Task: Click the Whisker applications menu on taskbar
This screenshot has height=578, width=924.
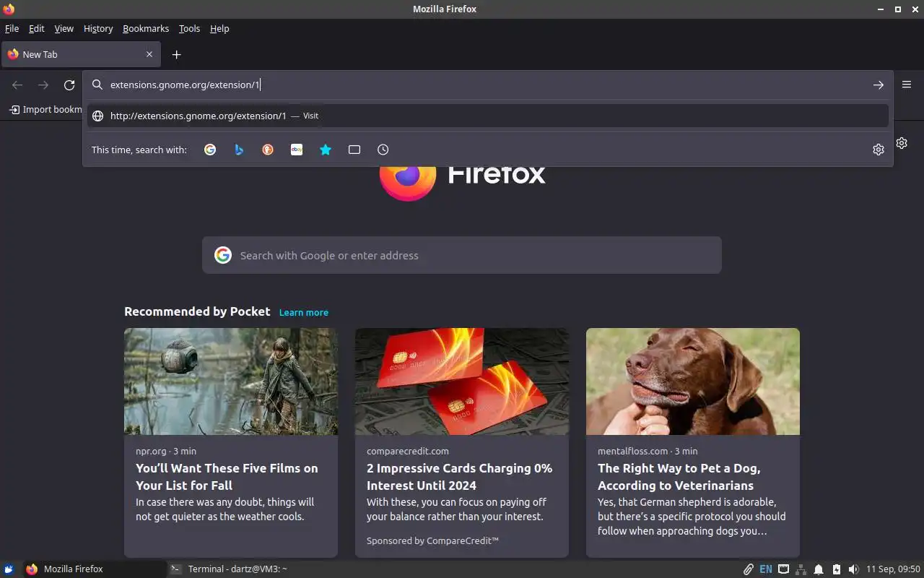Action: [x=9, y=569]
